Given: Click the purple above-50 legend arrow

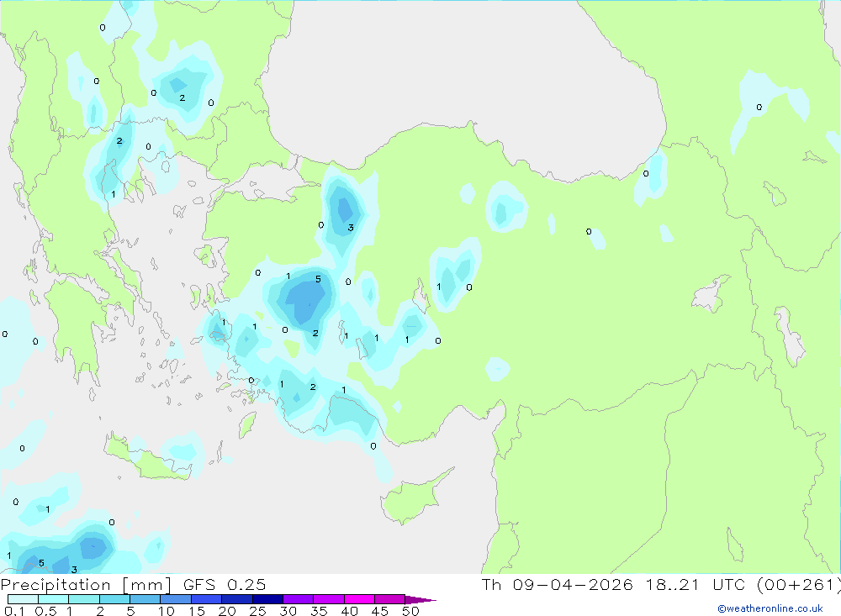Looking at the screenshot, I should [x=420, y=600].
